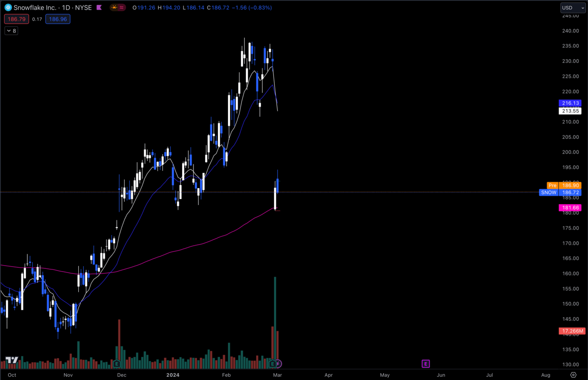The height and width of the screenshot is (380, 588).
Task: Click the pink 181.66 moving average label
Action: 570,208
